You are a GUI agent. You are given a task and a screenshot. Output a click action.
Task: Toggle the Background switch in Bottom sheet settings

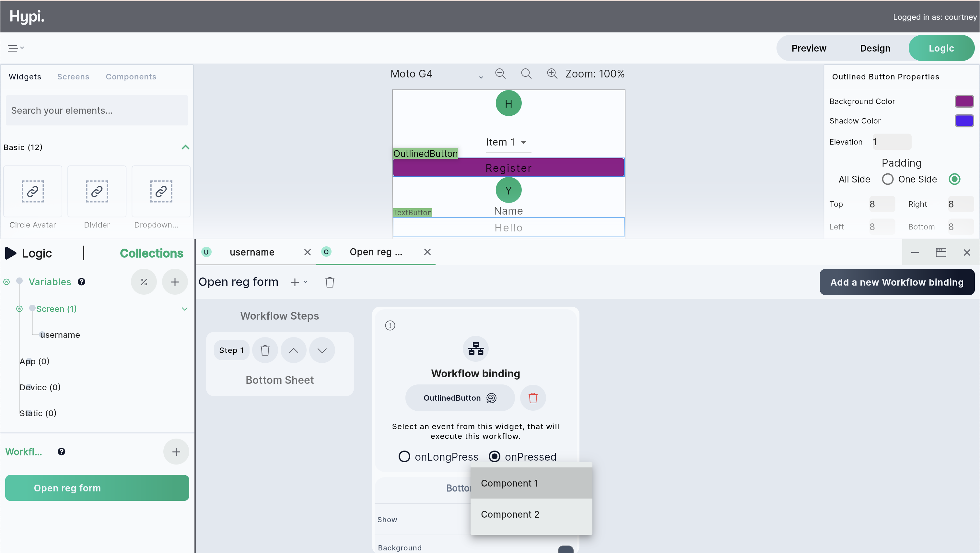tap(566, 548)
